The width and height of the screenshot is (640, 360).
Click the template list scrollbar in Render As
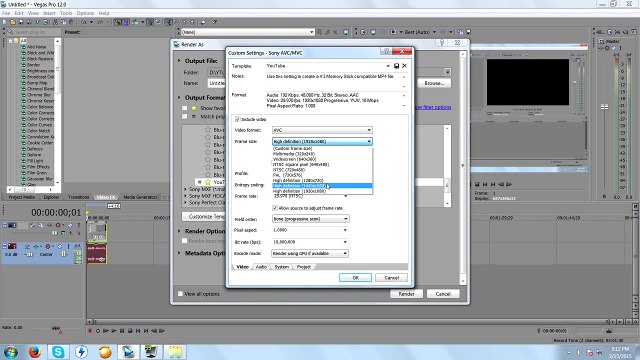[447, 166]
